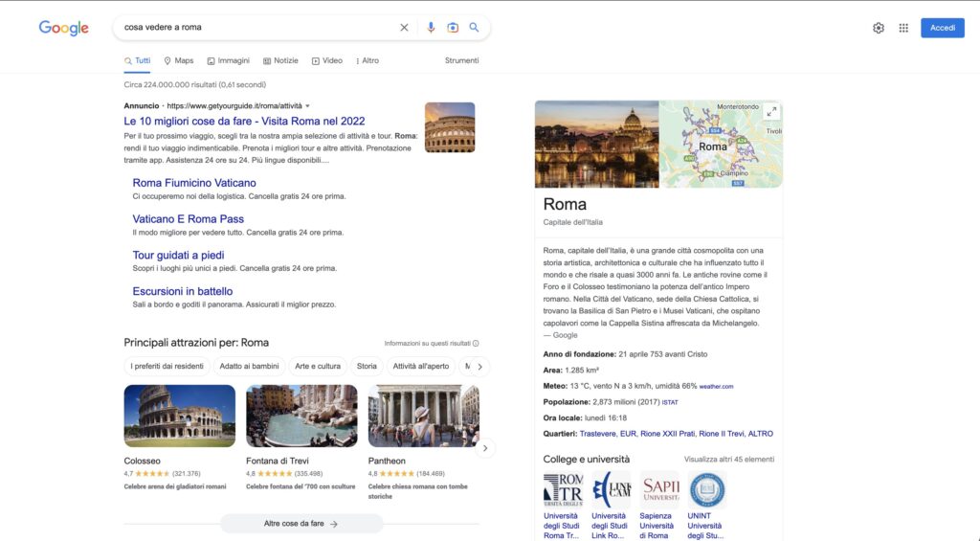Open the 'Rione II Trevi' link
This screenshot has width=980, height=541.
722,434
